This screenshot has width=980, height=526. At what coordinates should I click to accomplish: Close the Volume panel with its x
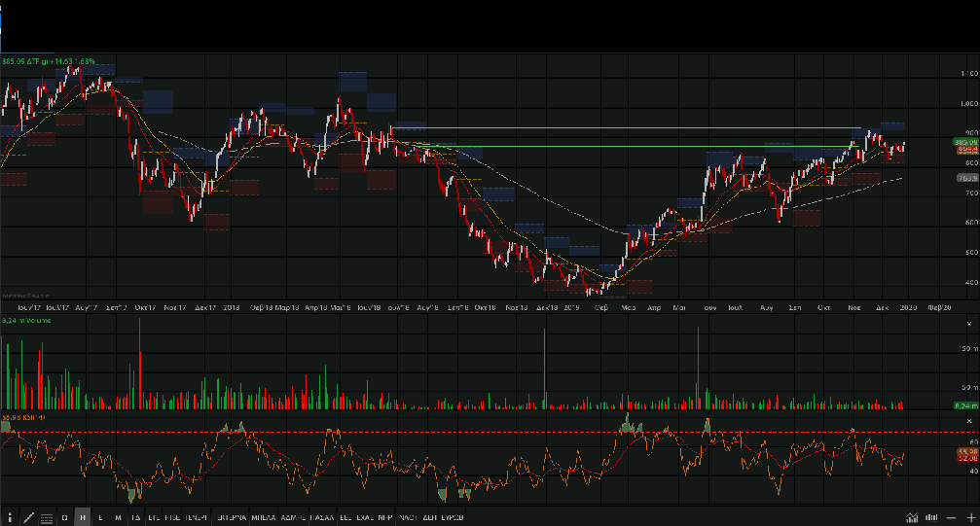tap(966, 321)
